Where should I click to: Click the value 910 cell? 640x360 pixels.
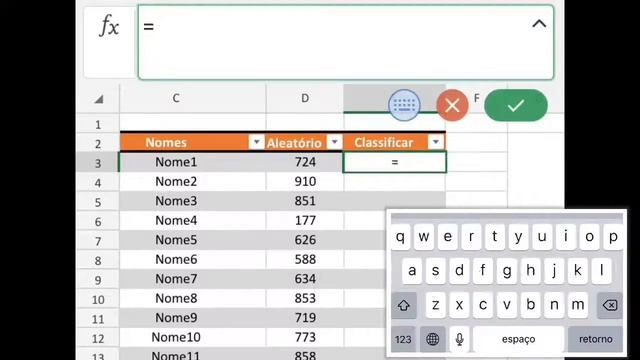[x=305, y=182]
